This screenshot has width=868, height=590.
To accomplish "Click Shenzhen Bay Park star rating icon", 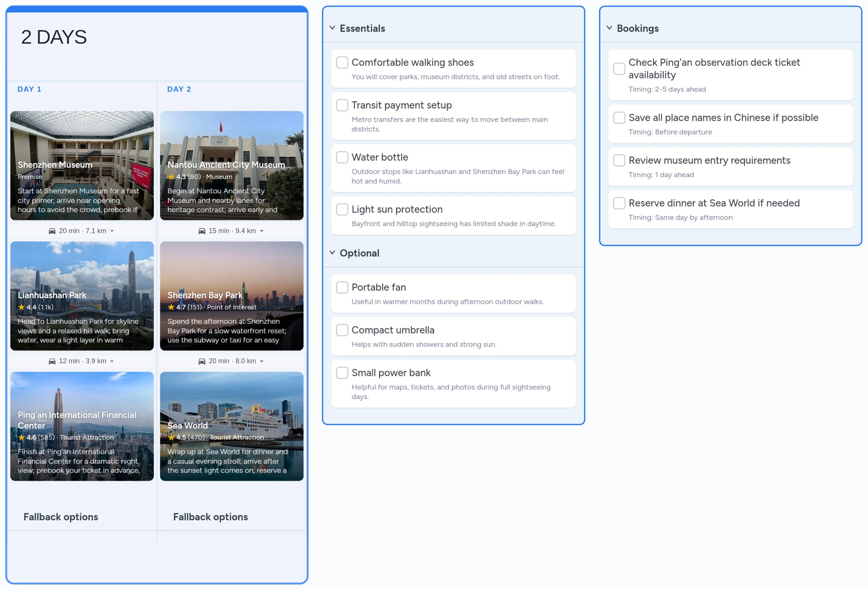I will click(x=171, y=307).
